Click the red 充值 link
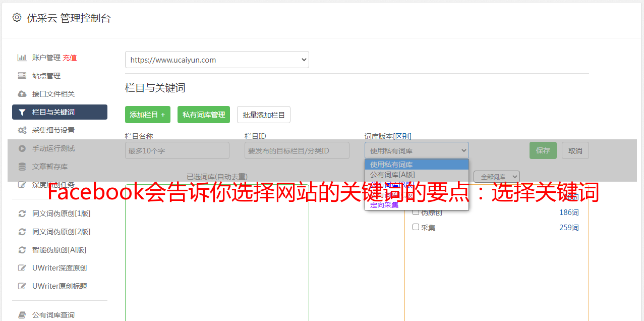Viewport: 644px width, 321px height. click(70, 58)
